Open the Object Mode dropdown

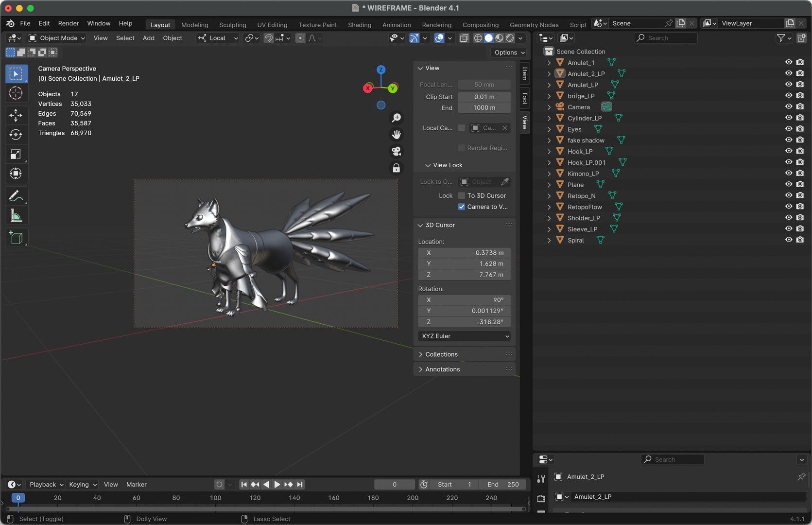(57, 38)
